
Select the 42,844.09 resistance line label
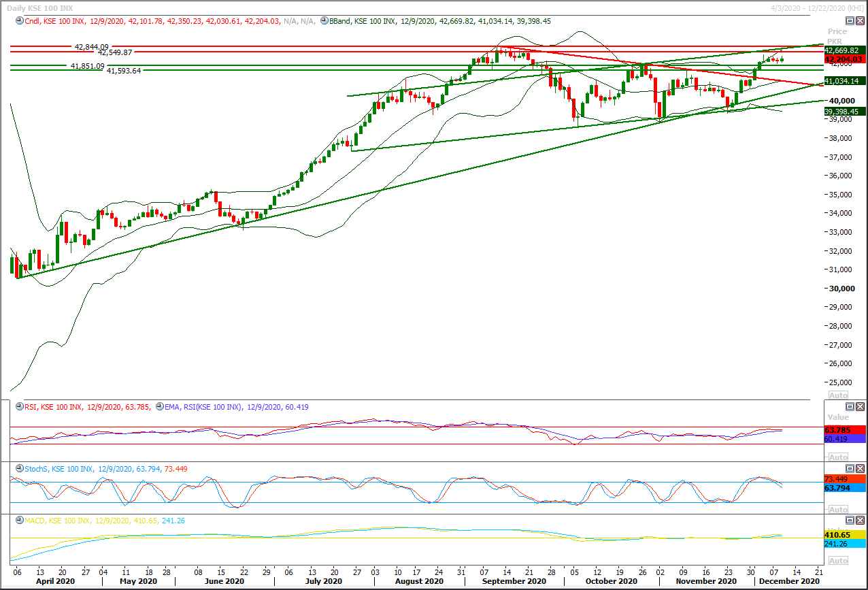(x=91, y=47)
